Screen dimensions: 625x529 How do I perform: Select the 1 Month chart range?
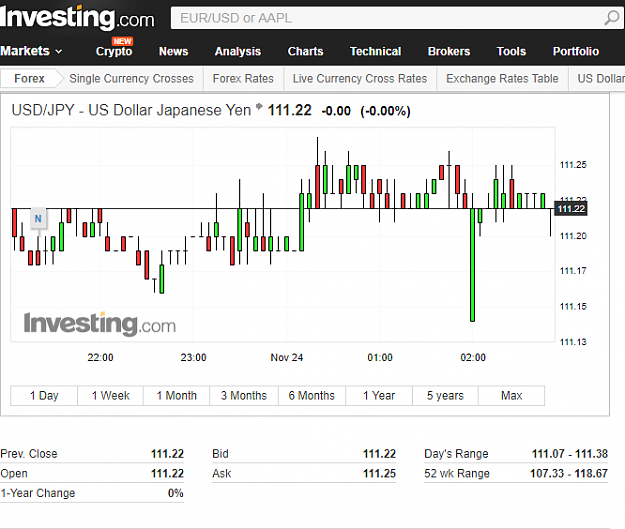(x=176, y=395)
